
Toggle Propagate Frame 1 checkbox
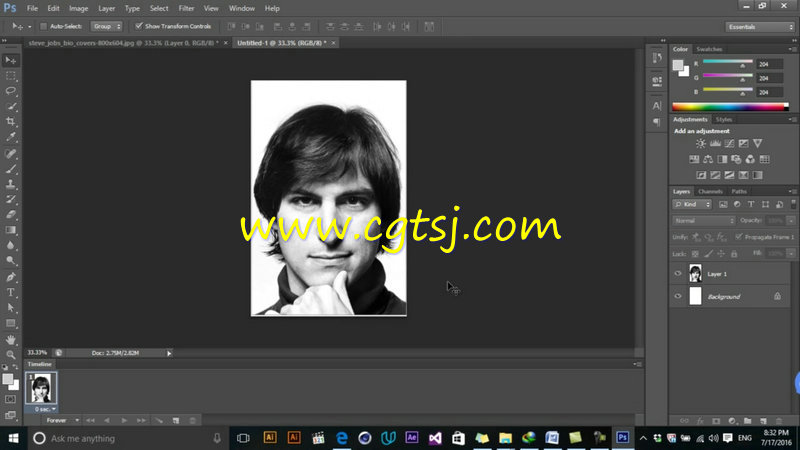[x=738, y=237]
